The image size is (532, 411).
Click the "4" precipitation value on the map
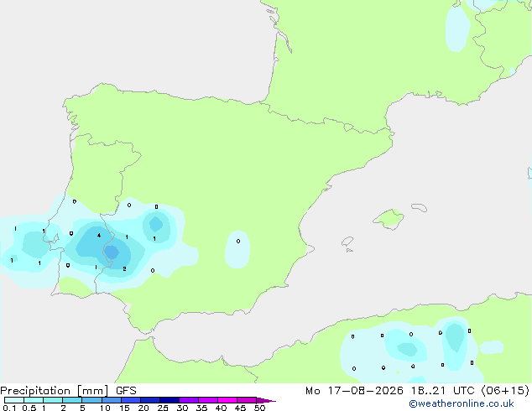point(99,236)
